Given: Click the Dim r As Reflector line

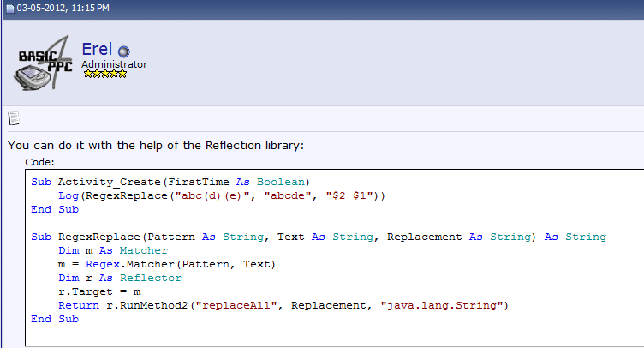Looking at the screenshot, I should 107,278.
